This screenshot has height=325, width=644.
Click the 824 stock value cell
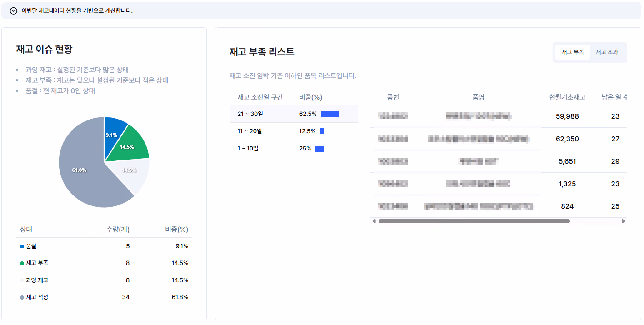pyautogui.click(x=567, y=206)
